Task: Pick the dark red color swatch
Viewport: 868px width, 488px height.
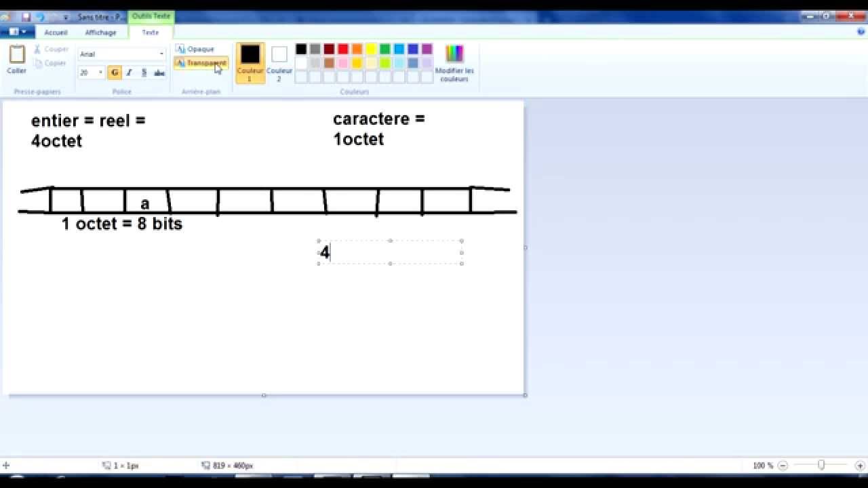Action: click(x=329, y=49)
